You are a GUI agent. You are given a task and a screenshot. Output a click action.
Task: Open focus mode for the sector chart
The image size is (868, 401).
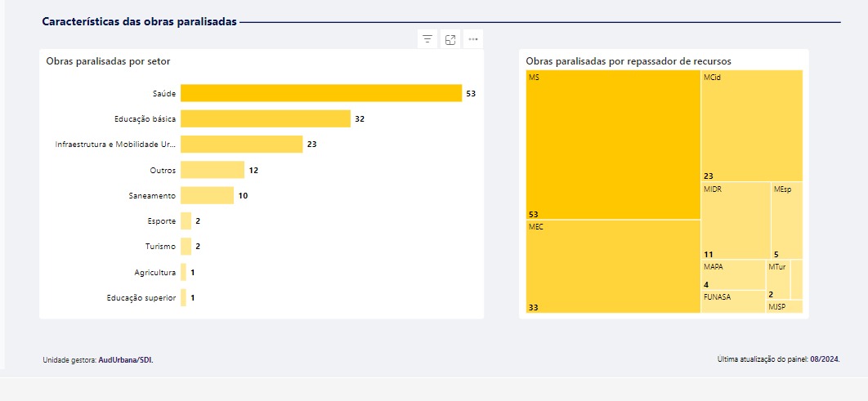450,39
